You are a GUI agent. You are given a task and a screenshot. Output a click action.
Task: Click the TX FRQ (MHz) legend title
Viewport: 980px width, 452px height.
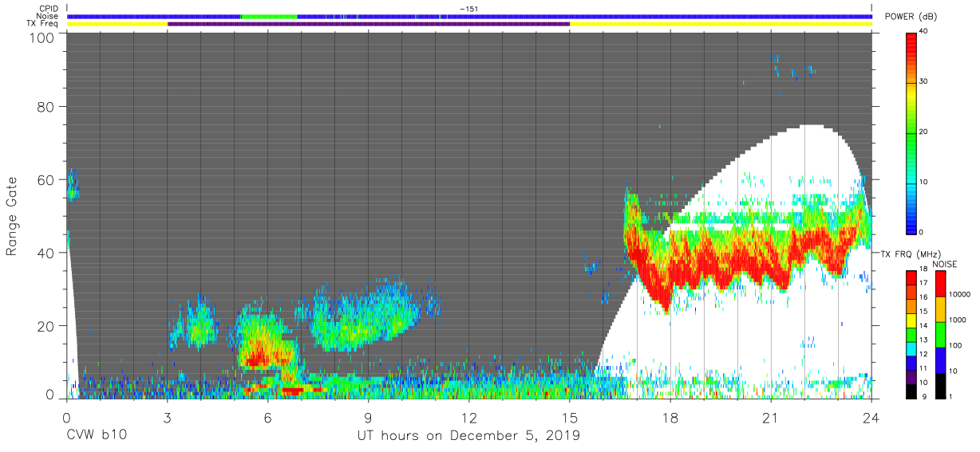tap(912, 254)
